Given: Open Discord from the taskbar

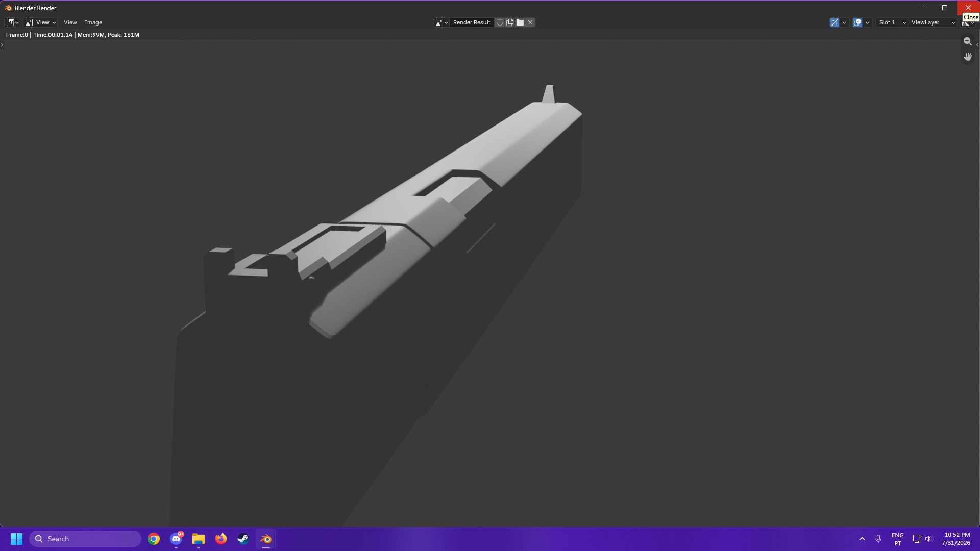Looking at the screenshot, I should coord(176,539).
